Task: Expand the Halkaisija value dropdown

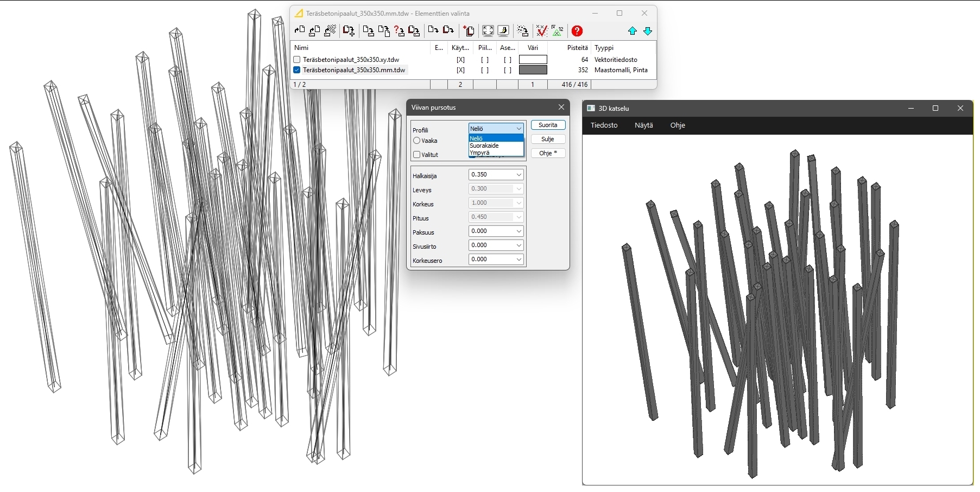Action: [x=519, y=175]
